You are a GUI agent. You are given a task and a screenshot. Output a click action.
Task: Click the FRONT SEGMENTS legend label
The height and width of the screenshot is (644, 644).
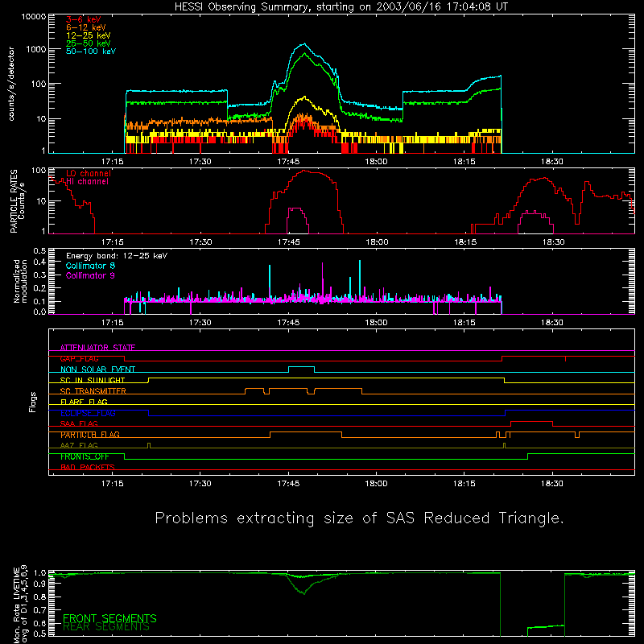[109, 618]
